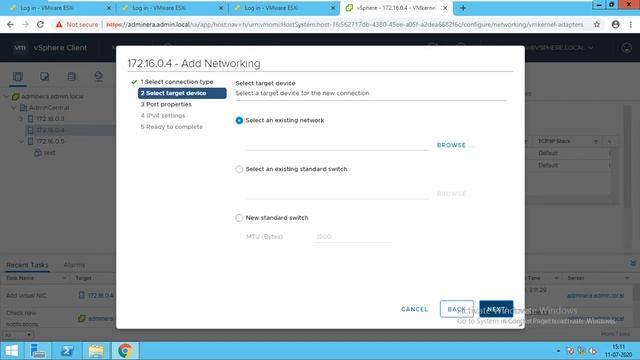Click Chrome icon in taskbar
This screenshot has width=640, height=360.
[x=125, y=351]
